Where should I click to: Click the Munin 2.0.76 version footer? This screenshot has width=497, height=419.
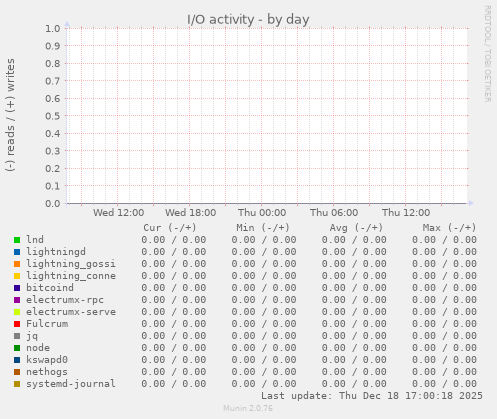pyautogui.click(x=248, y=408)
